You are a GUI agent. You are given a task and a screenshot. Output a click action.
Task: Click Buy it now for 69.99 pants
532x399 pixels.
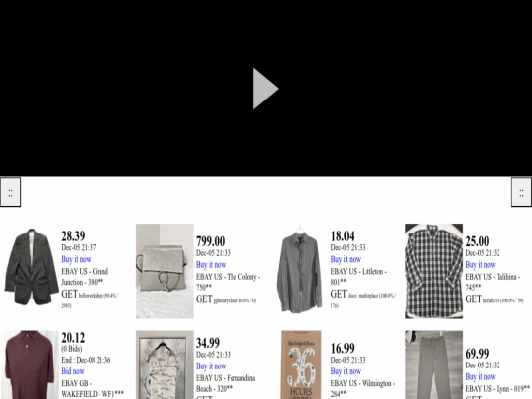(481, 376)
